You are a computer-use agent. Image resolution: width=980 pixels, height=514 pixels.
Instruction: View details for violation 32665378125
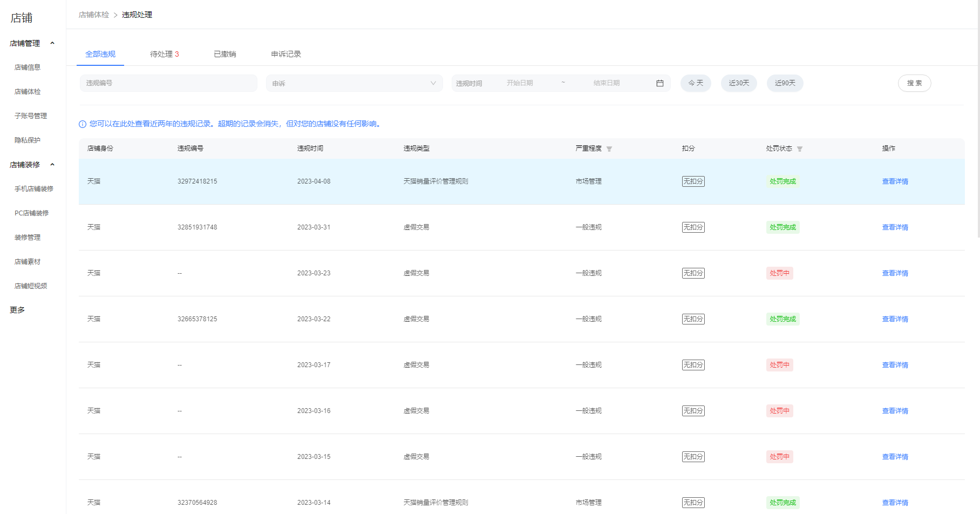(x=895, y=319)
